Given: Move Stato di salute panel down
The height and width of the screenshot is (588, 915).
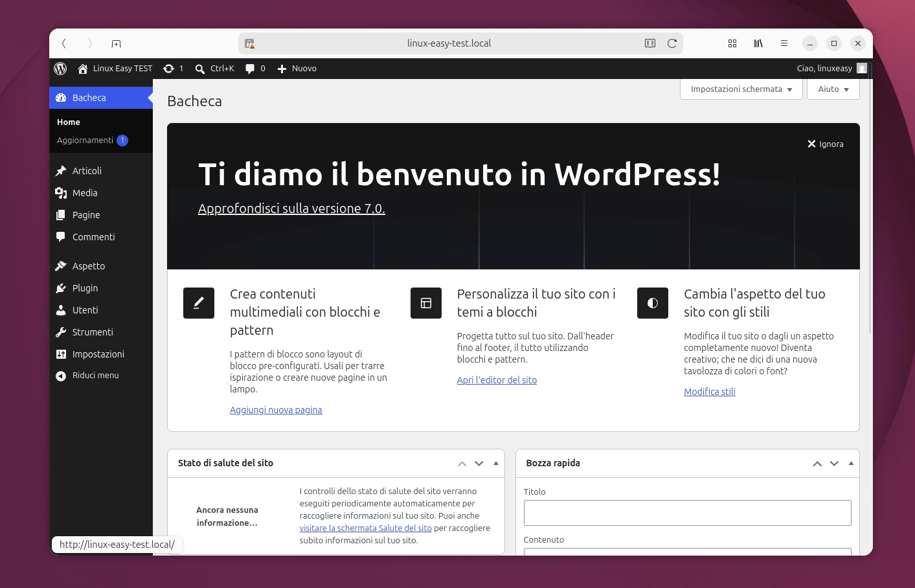Looking at the screenshot, I should pyautogui.click(x=479, y=464).
